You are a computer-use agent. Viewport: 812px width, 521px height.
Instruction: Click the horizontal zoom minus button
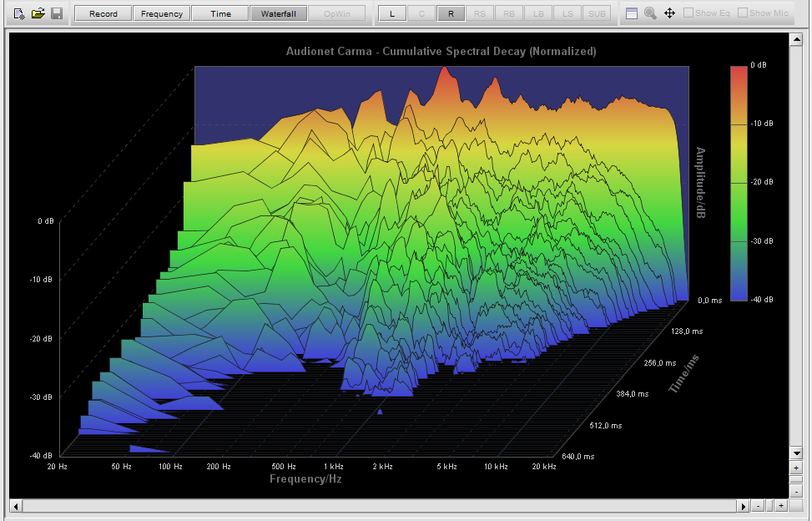pos(758,506)
